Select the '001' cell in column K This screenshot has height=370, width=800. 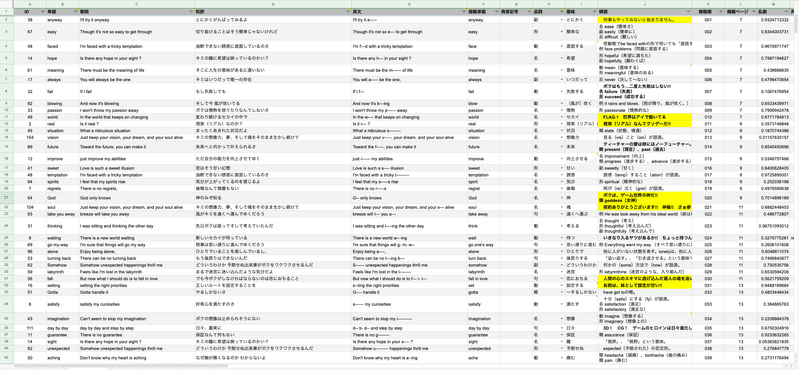(708, 20)
